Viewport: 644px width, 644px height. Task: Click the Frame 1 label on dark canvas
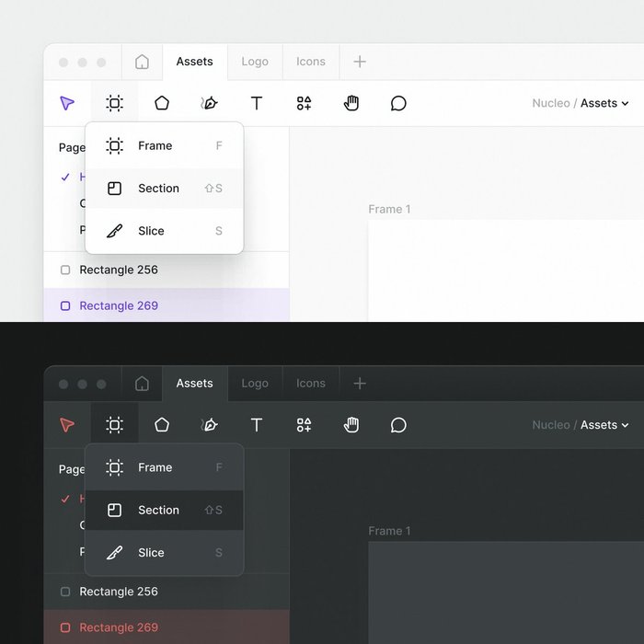pyautogui.click(x=389, y=531)
